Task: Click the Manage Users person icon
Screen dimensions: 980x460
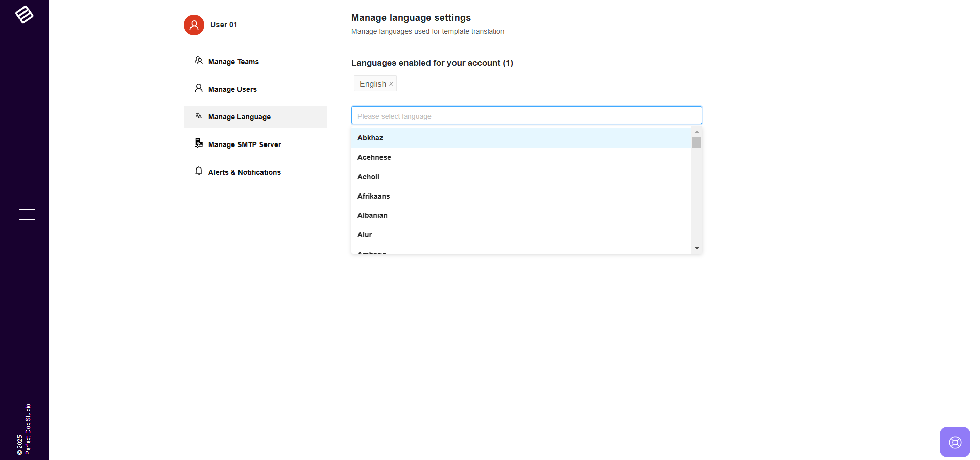Action: point(199,88)
